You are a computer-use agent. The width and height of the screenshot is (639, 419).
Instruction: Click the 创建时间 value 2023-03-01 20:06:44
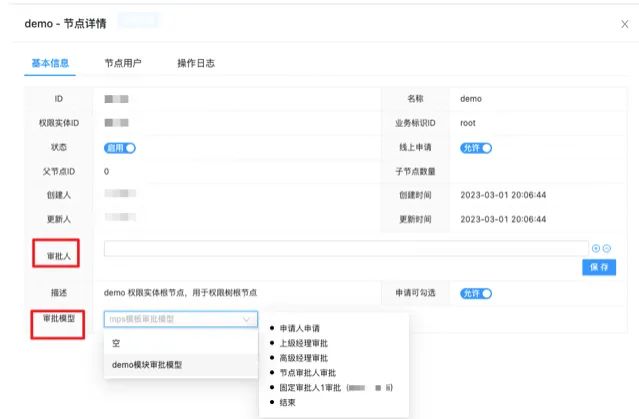pos(503,195)
